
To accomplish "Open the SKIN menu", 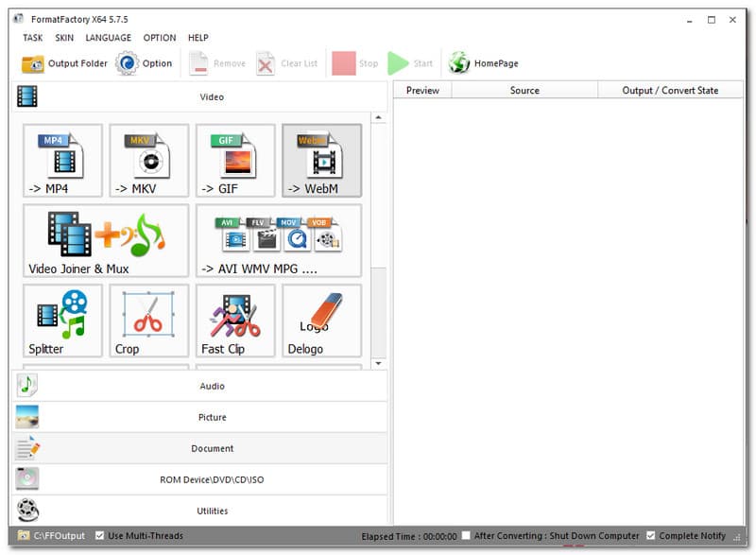I will tap(64, 38).
